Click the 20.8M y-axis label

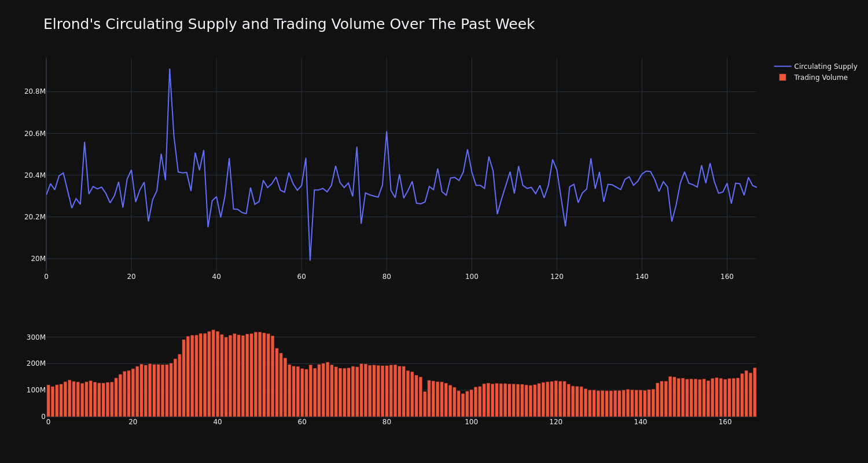tap(35, 91)
